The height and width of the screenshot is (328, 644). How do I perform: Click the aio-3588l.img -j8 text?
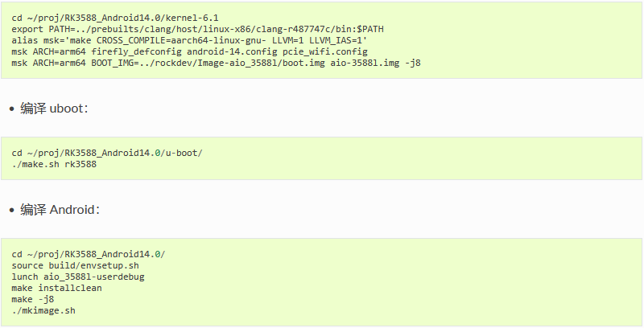[375, 64]
